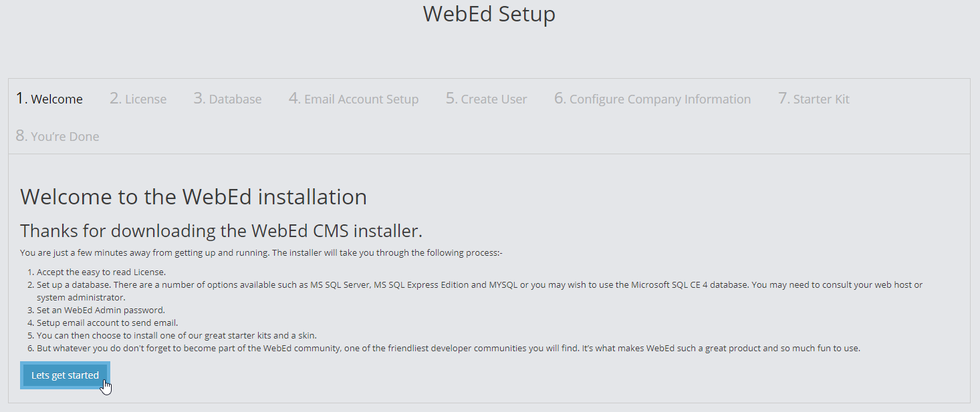Open the Email Account Setup step
The image size is (980, 412).
(x=353, y=98)
